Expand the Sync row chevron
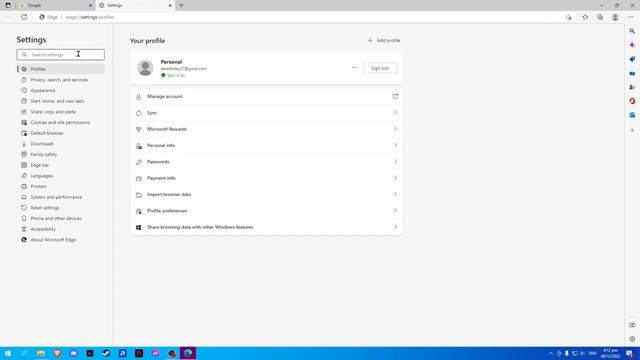 (395, 113)
